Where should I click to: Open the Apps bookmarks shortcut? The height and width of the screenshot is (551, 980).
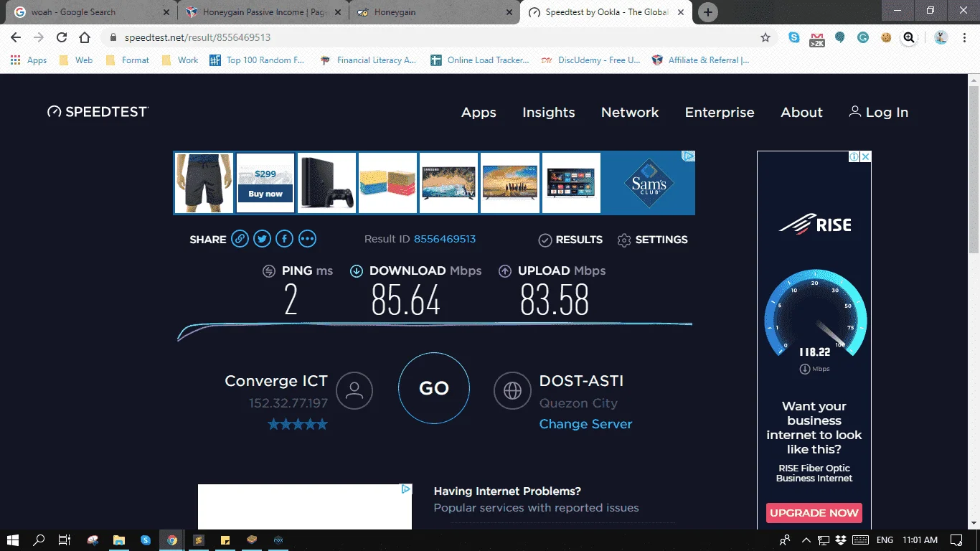[29, 60]
